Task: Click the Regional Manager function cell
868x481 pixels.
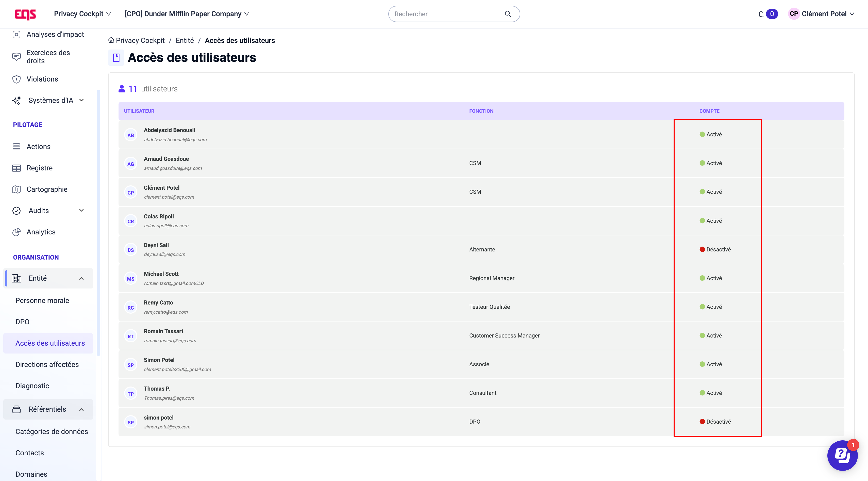Action: click(x=492, y=278)
